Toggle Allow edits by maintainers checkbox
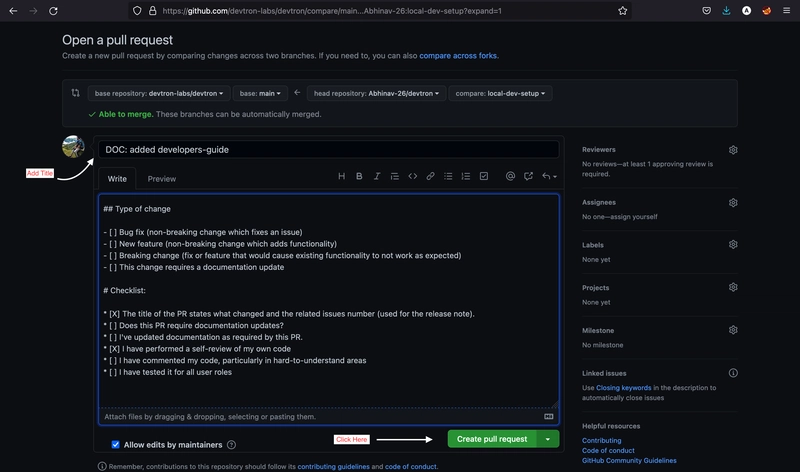Viewport: 800px width, 472px height. point(116,444)
